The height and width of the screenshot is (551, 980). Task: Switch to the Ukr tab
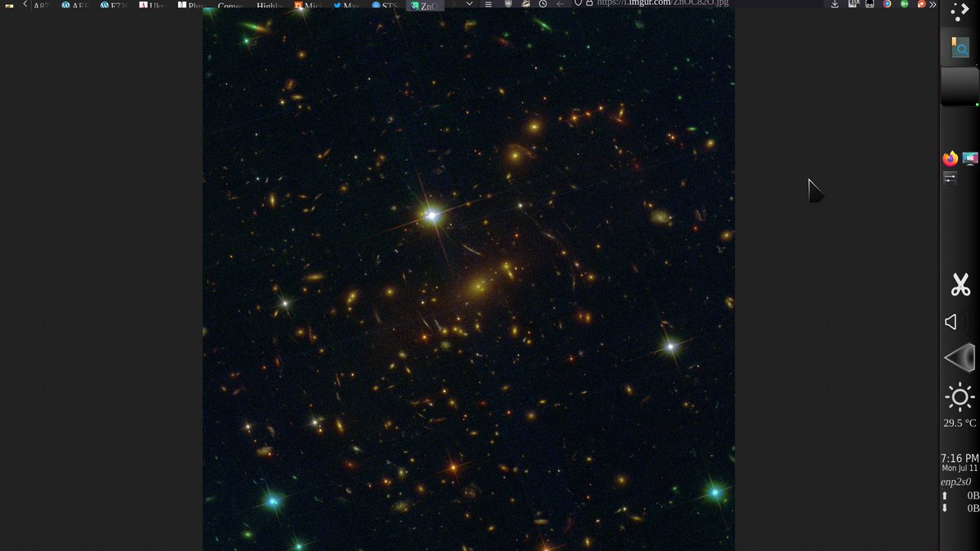(x=153, y=5)
